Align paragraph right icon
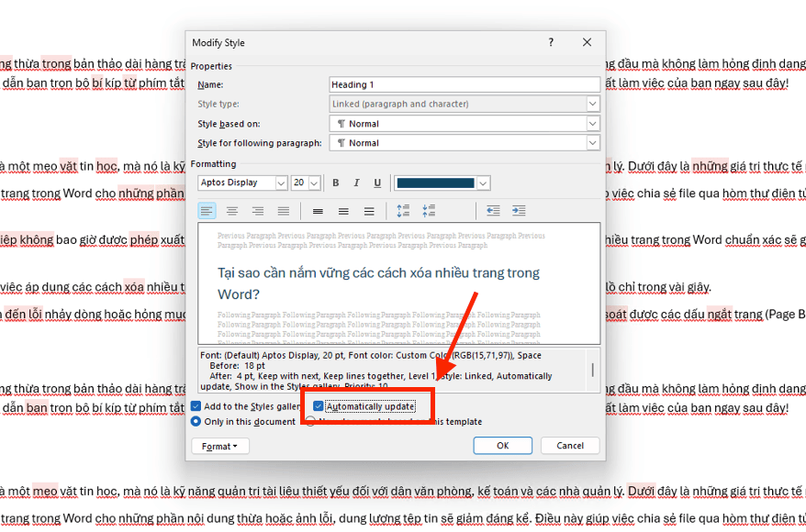 [258, 211]
